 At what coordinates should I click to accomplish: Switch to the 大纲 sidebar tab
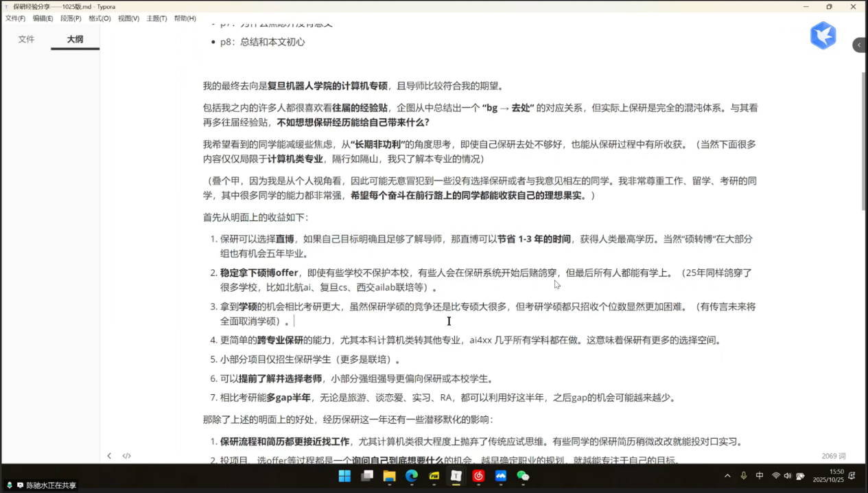click(75, 40)
